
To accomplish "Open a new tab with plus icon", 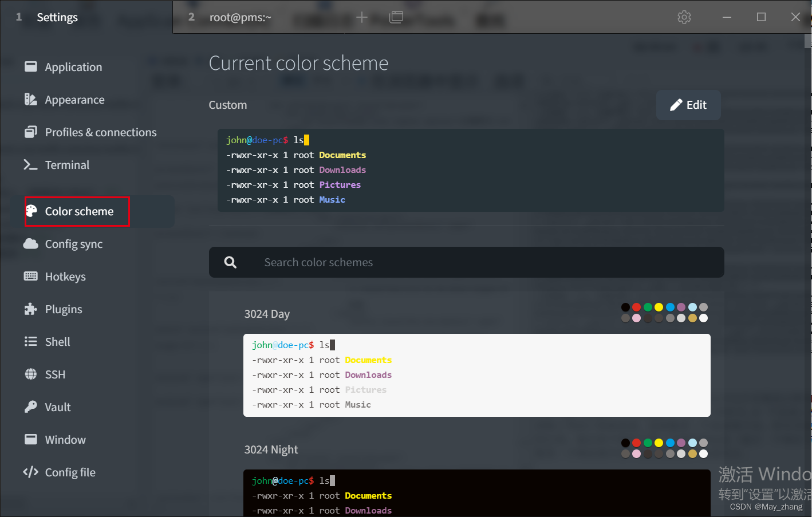I will [x=362, y=17].
